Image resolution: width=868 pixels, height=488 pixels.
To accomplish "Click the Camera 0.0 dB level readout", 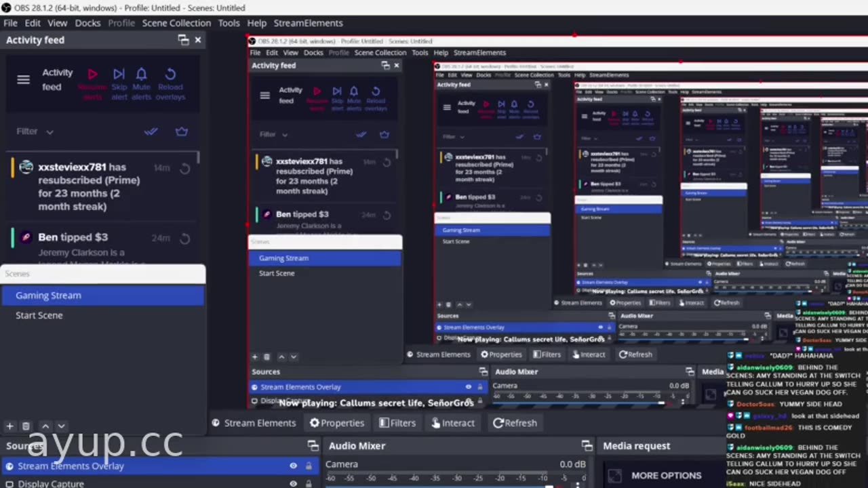I will [x=572, y=464].
